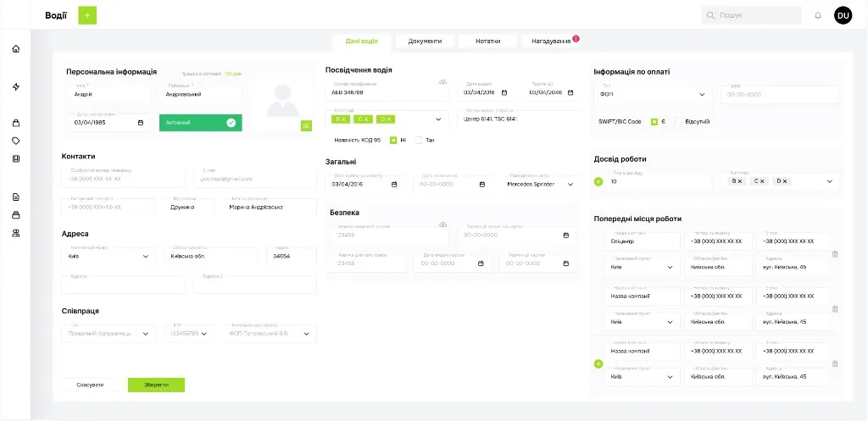
Task: Open calendar for license issue date
Action: coord(504,92)
